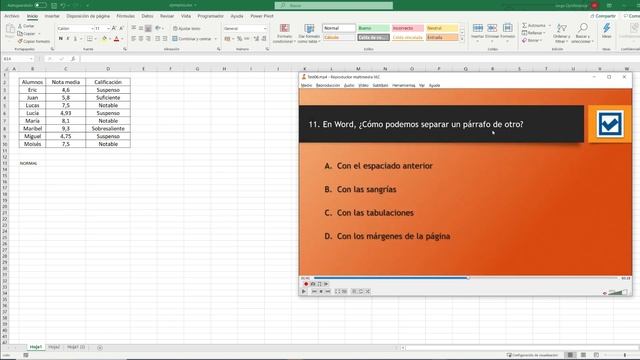640x360 pixels.
Task: Apply Bueno cell style
Action: [373, 28]
